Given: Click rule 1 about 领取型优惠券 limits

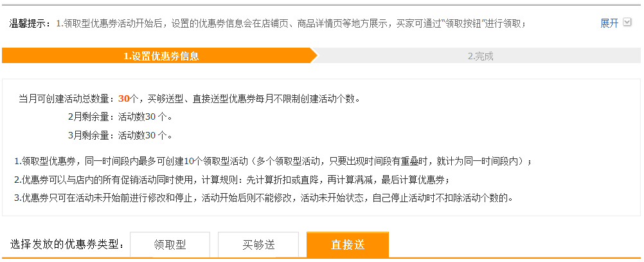Looking at the screenshot, I should pyautogui.click(x=273, y=161).
